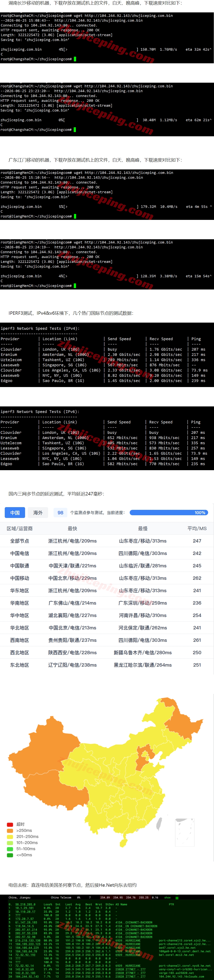
Task: Select the 西北地区 row label
Action: (x=19, y=652)
